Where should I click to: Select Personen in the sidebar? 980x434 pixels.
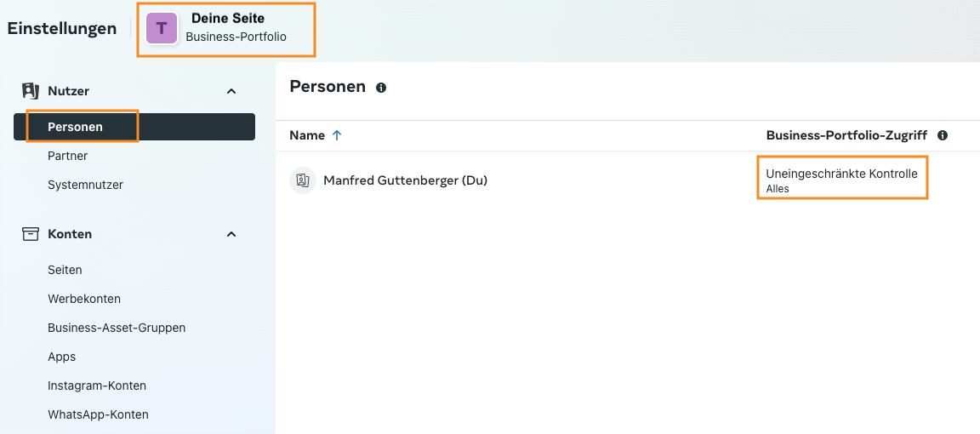click(x=76, y=127)
